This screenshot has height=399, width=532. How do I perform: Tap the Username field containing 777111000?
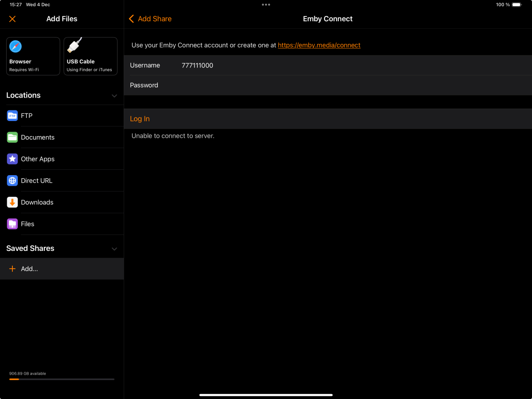[328, 65]
